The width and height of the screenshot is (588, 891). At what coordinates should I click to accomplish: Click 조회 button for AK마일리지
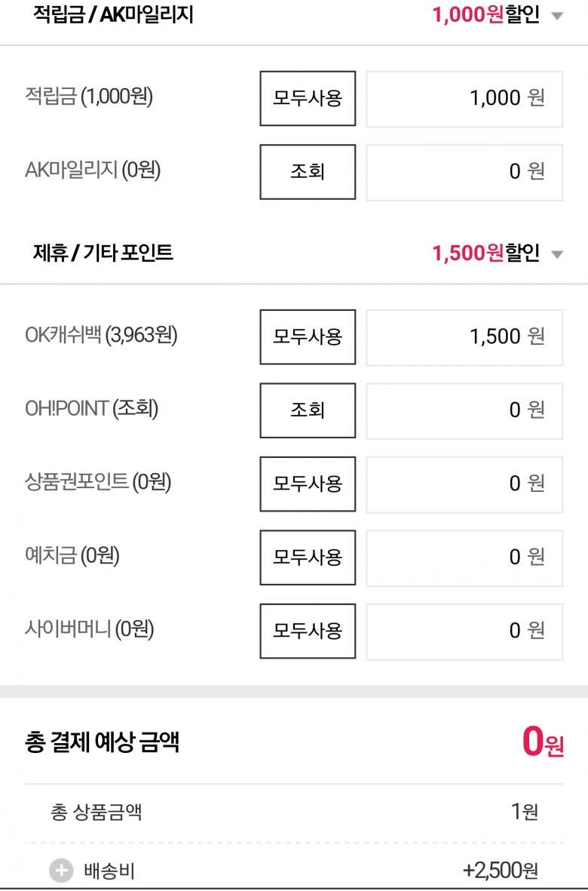pos(308,172)
